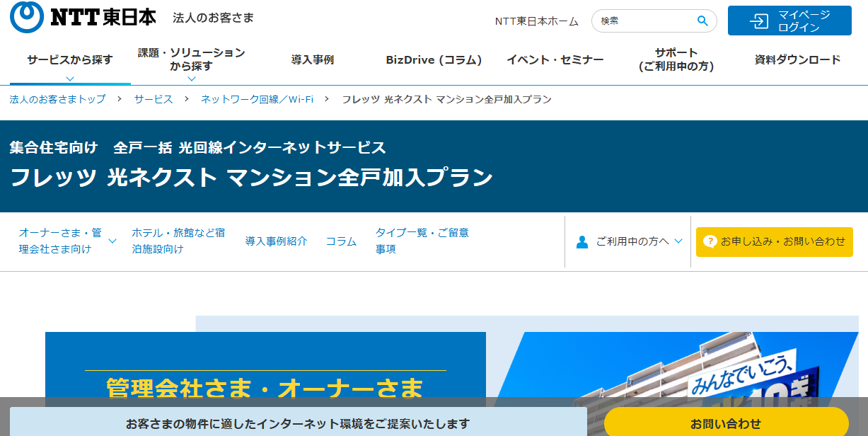
Task: Go to サービス breadcrumb link
Action: [154, 99]
